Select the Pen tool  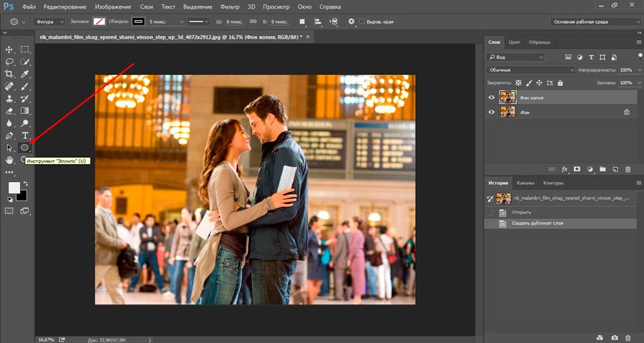pos(9,135)
